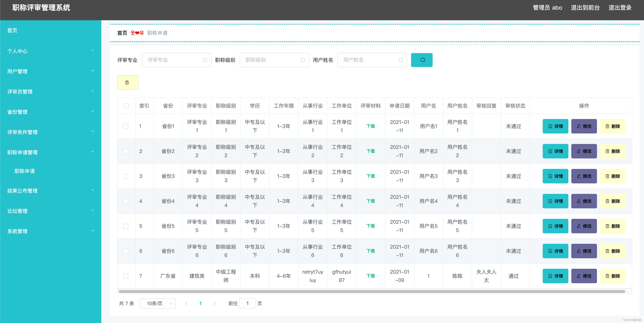Check the checkbox for row 2
The height and width of the screenshot is (323, 644).
126,151
